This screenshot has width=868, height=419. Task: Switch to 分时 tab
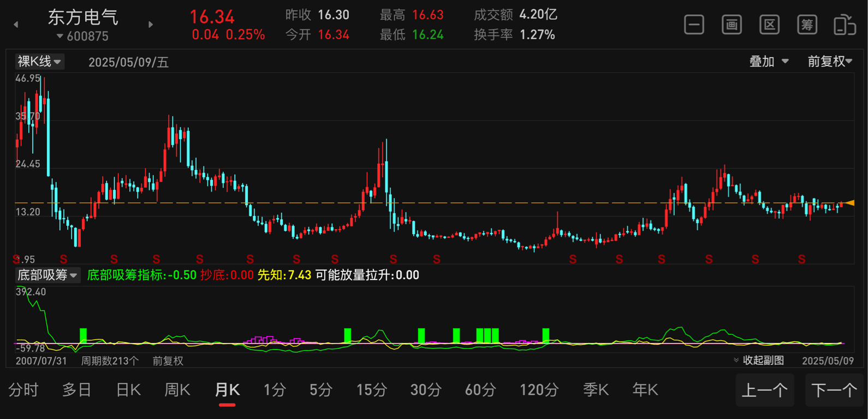[x=23, y=390]
